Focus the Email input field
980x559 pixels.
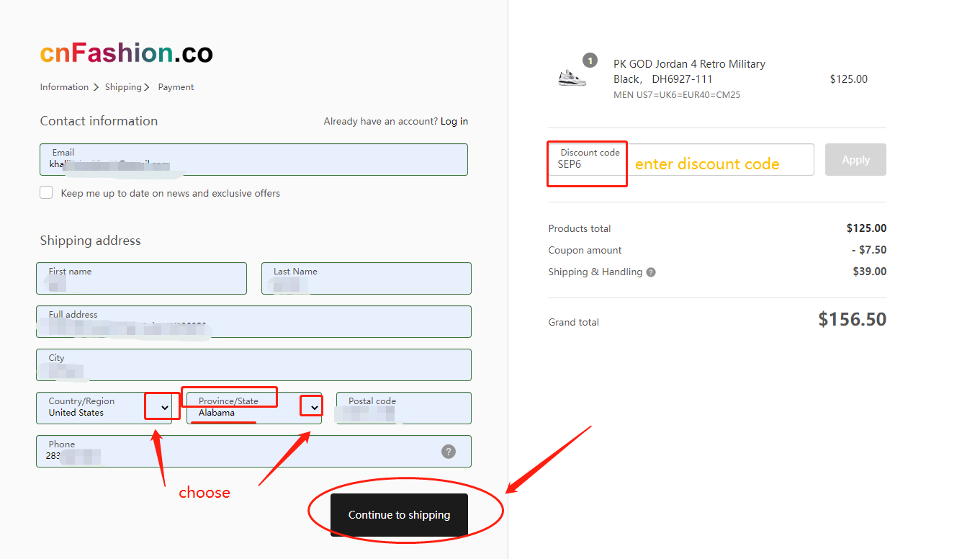[253, 159]
